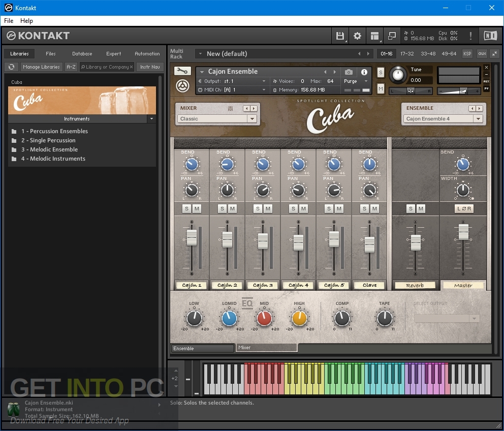504x431 pixels.
Task: Solo the Cajón 1 channel
Action: click(187, 209)
